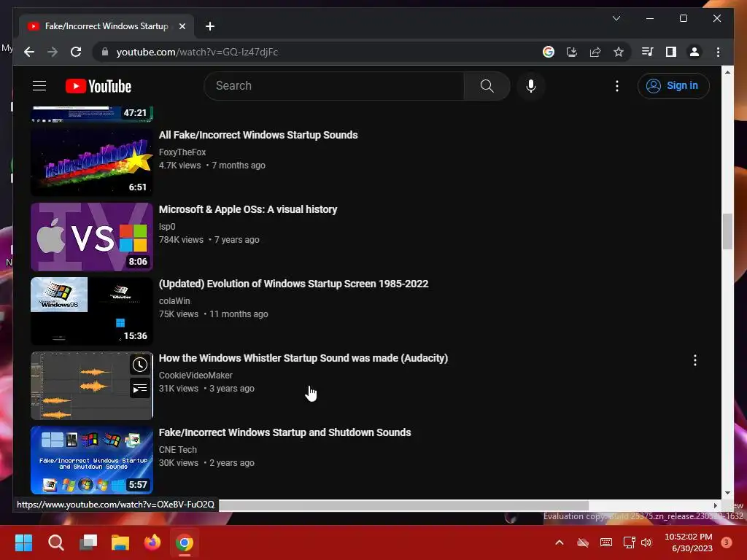Open volume control in system tray

(646, 542)
